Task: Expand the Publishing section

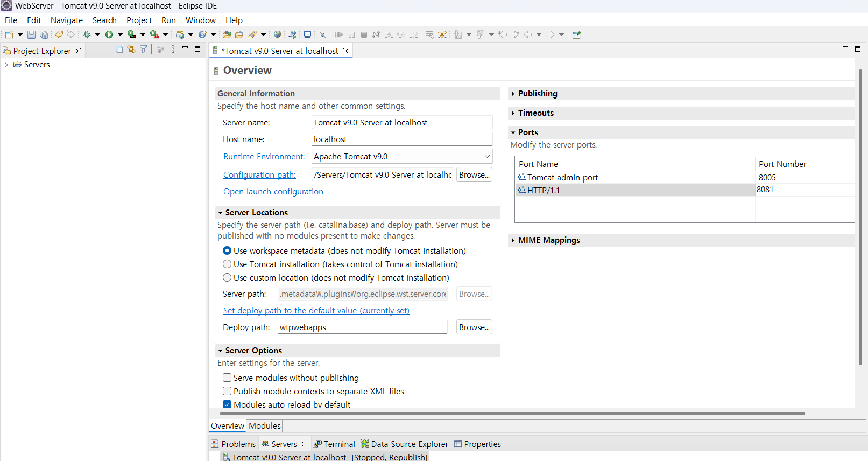Action: pos(513,94)
